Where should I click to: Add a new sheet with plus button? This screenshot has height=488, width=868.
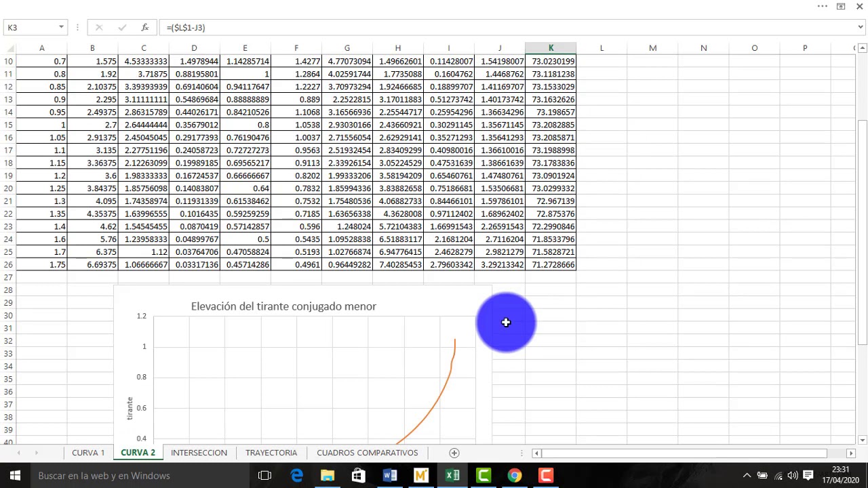[x=454, y=453]
